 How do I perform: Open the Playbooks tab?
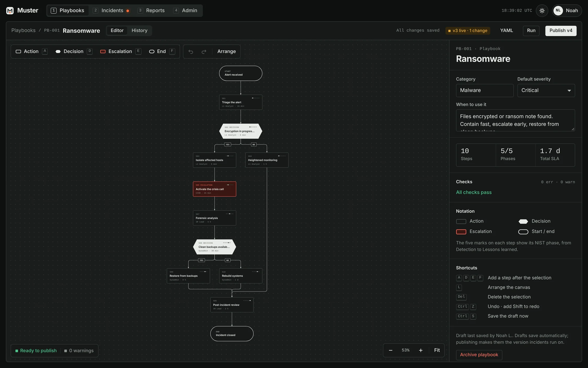coord(67,11)
